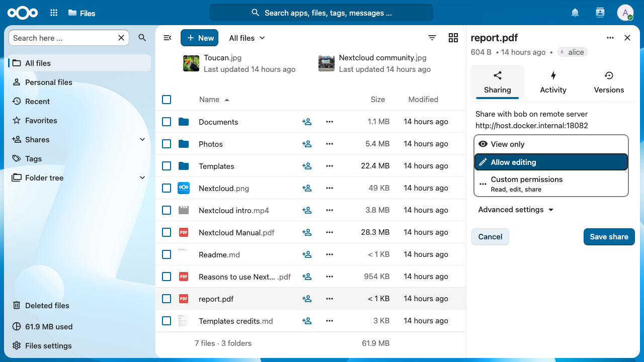
Task: Open Deleted files
Action: (79, 306)
